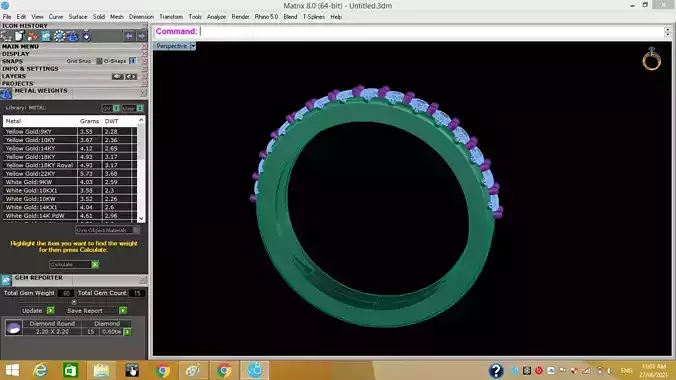Image resolution: width=676 pixels, height=380 pixels.
Task: Click the Gem Reporter panel icon
Action: coord(6,280)
